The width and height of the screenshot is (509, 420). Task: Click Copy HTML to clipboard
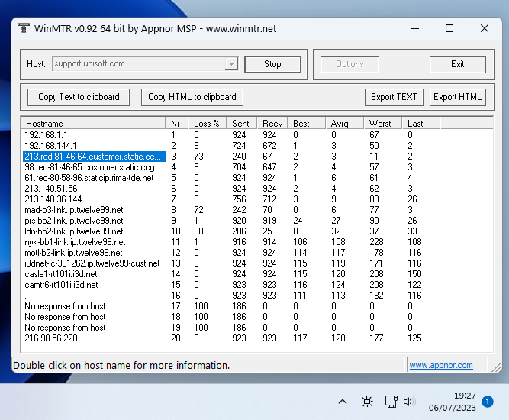click(192, 97)
